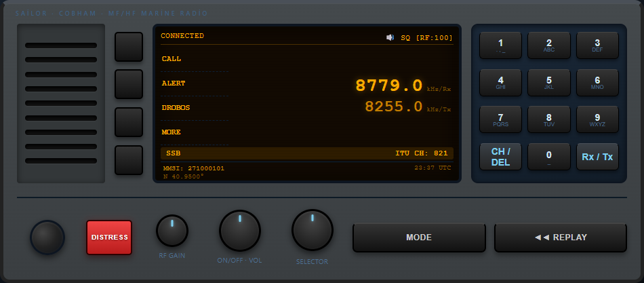Tap keypad key 9 WXYZ

(x=597, y=119)
